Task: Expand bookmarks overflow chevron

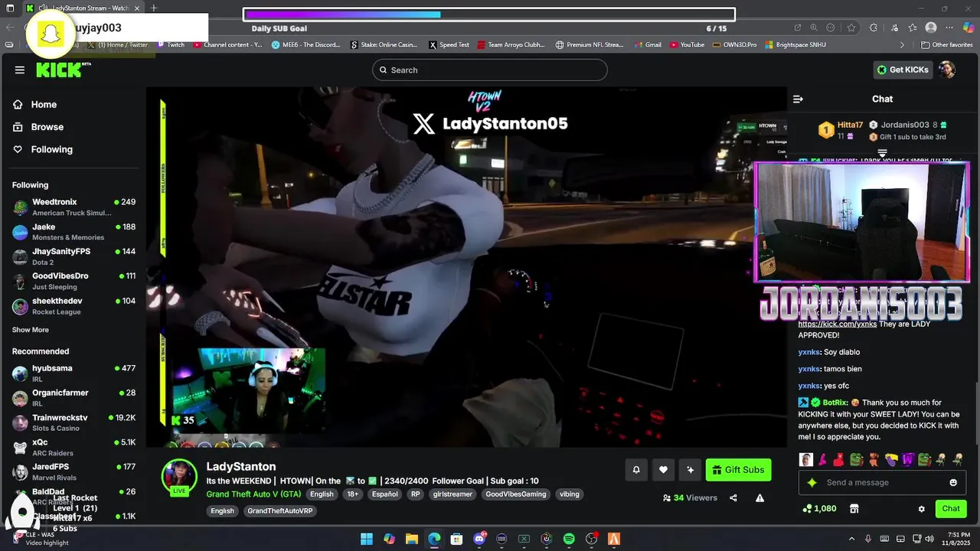Action: (x=902, y=45)
